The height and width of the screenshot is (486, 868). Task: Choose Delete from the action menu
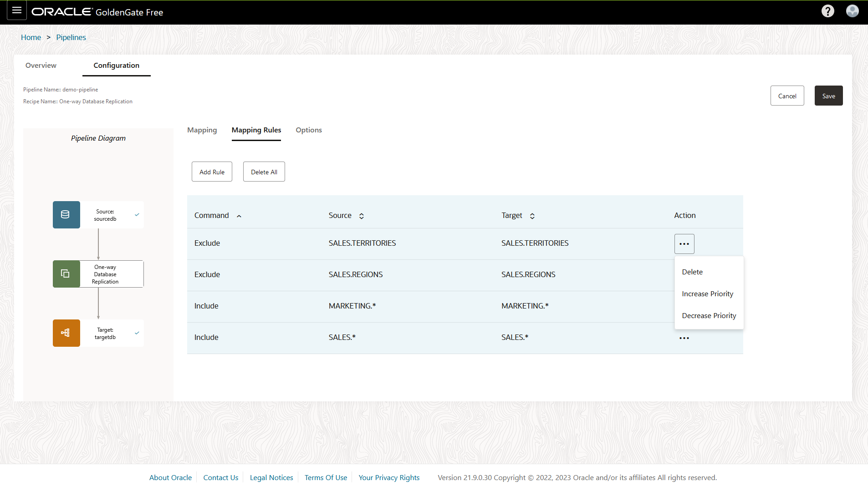(709, 272)
